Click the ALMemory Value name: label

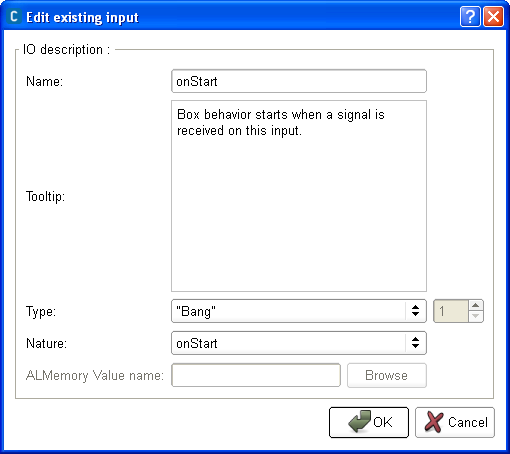click(95, 376)
